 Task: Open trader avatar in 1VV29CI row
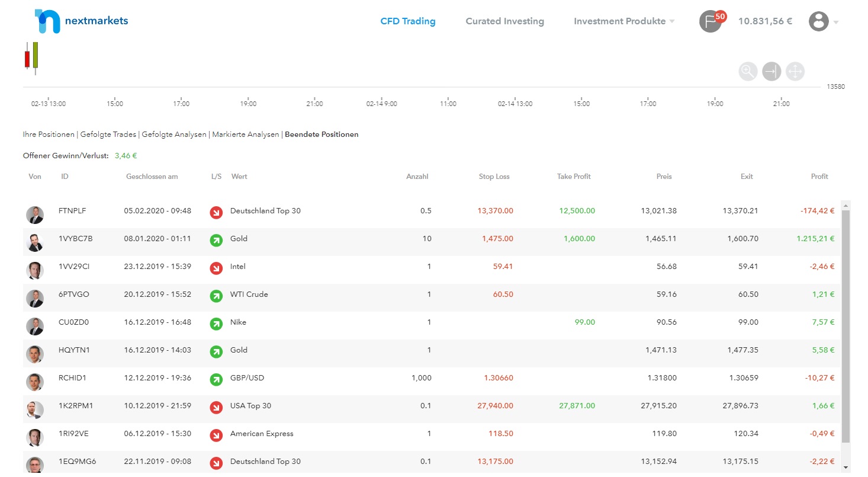coord(35,270)
